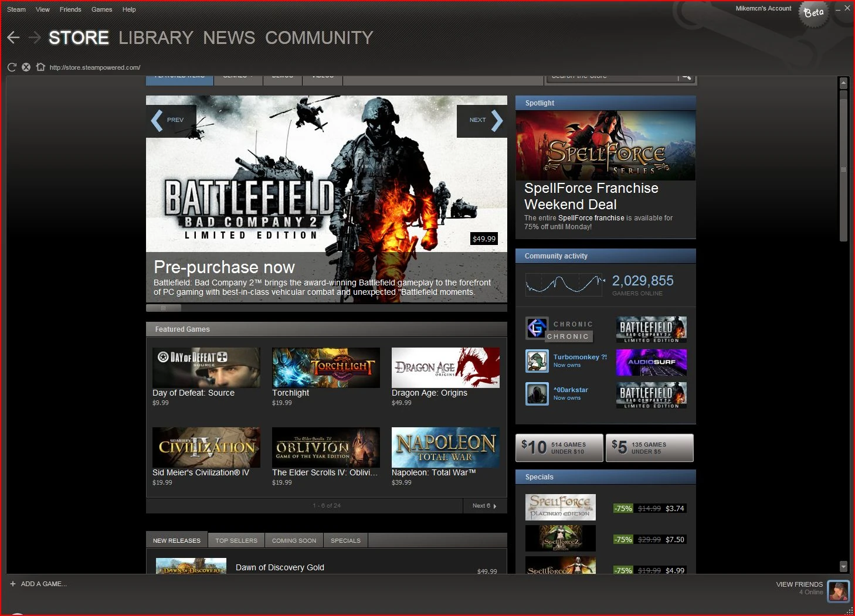Screen dimensions: 855x616
Task: Select the SPECIALS tab
Action: tap(345, 540)
